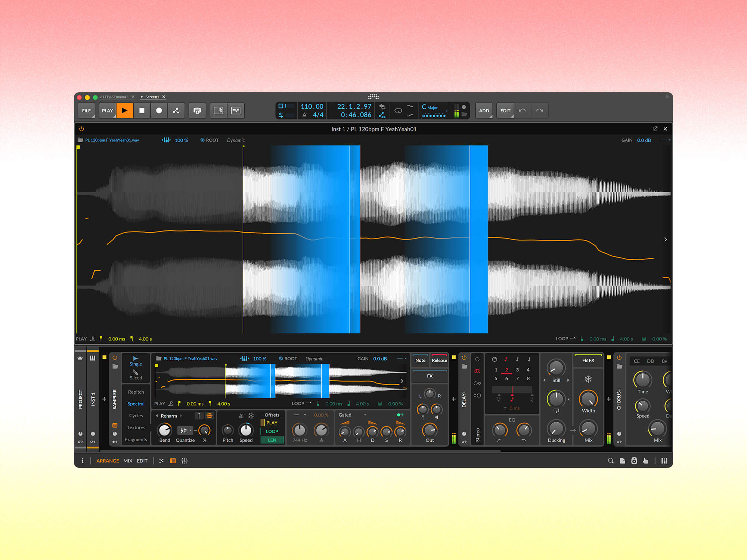Image resolution: width=747 pixels, height=560 pixels.
Task: Adjust the Delay+ Width knob
Action: pos(588,399)
